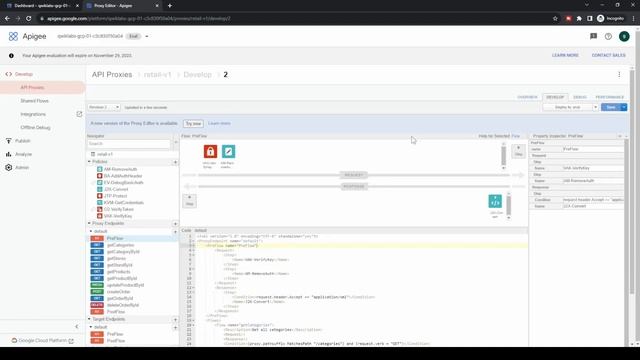The width and height of the screenshot is (640, 360).
Task: Click the info icon in evaluation banner
Action: tap(11, 56)
